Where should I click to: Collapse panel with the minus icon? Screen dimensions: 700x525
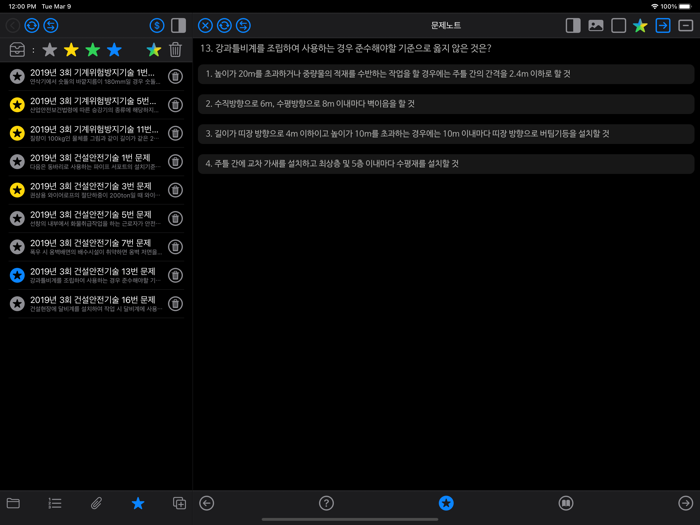[685, 25]
